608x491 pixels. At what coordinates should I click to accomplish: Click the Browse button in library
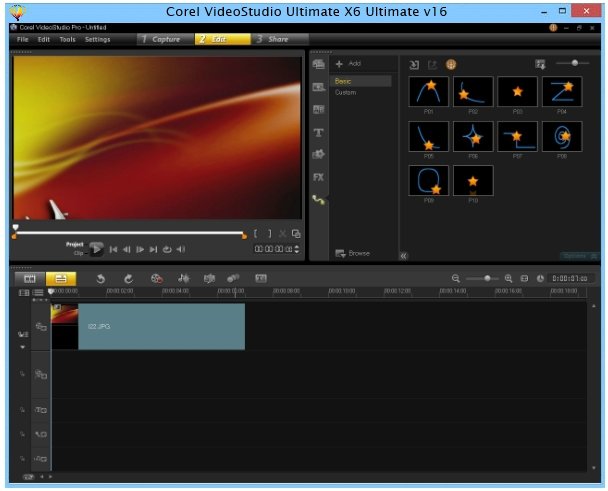click(352, 253)
